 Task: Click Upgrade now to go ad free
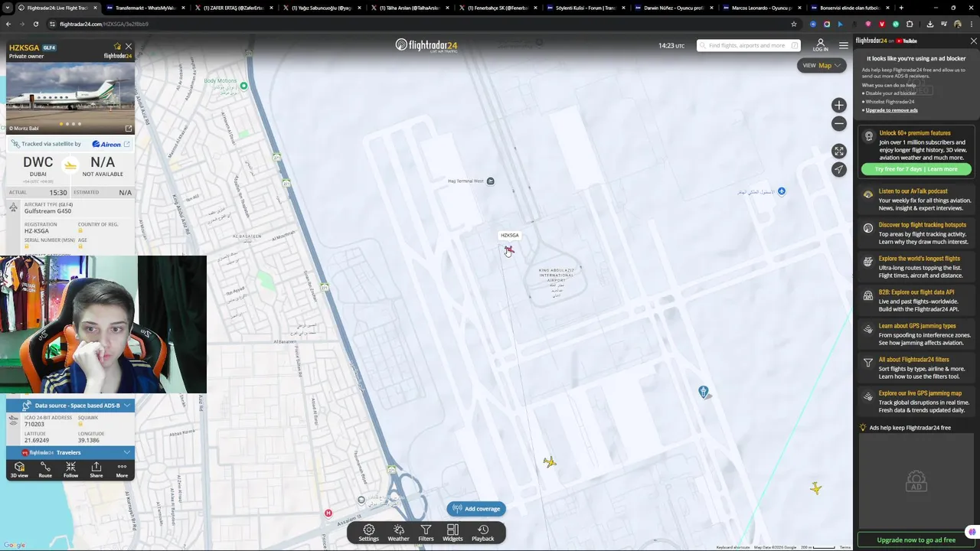click(916, 540)
